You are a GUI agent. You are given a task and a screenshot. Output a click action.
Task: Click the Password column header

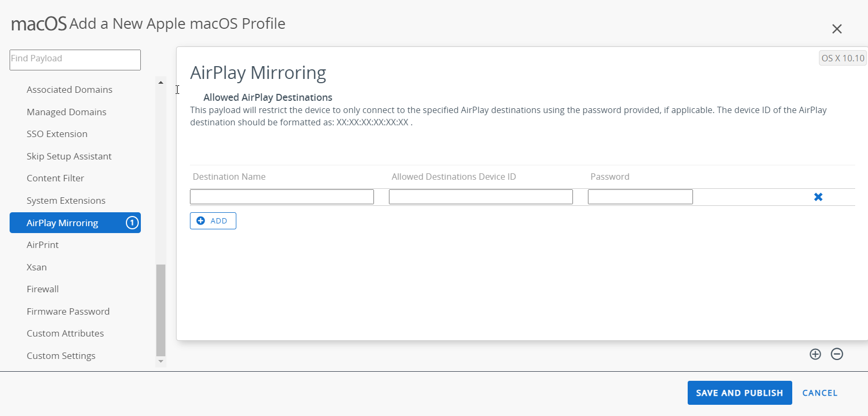[610, 177]
